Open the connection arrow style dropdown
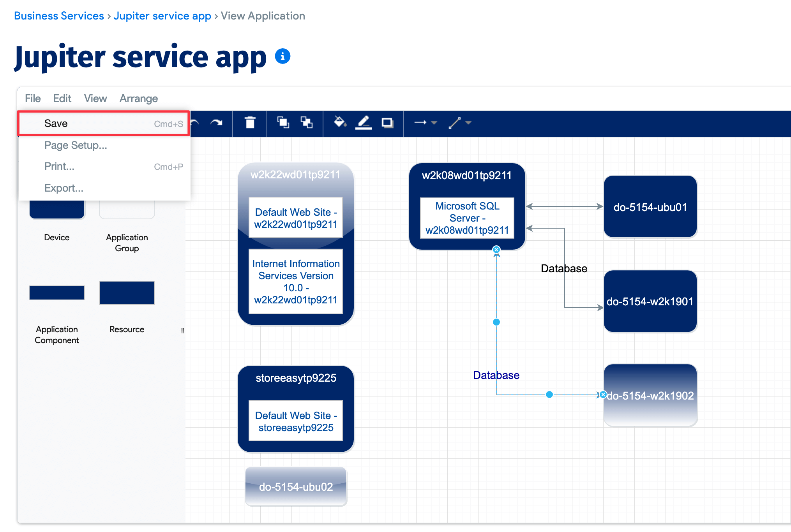This screenshot has width=791, height=532. pos(425,123)
